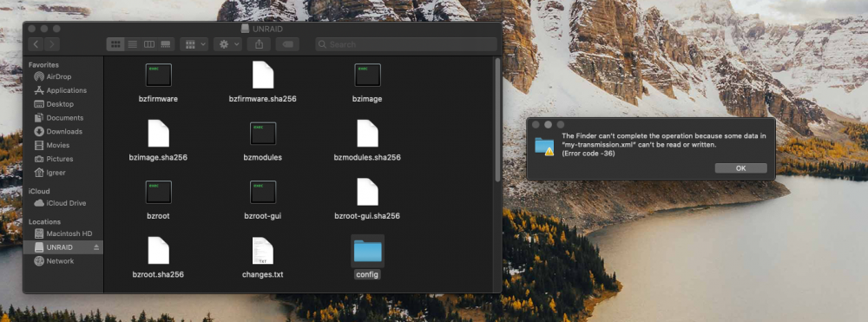Select the bzfirmware exec file icon
The image size is (868, 322).
(158, 75)
